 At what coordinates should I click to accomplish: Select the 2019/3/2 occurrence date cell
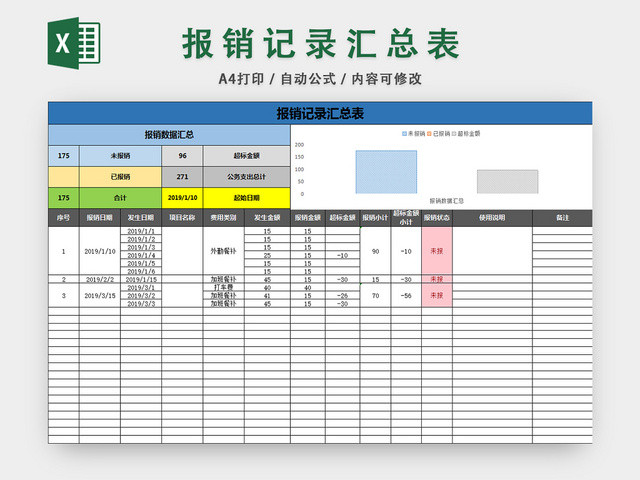click(x=141, y=296)
